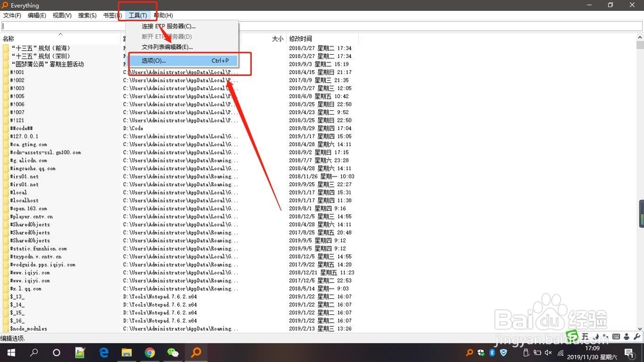Viewport: 644px width, 362px height.
Task: Select the $_15_ entry name
Action: 17,312
